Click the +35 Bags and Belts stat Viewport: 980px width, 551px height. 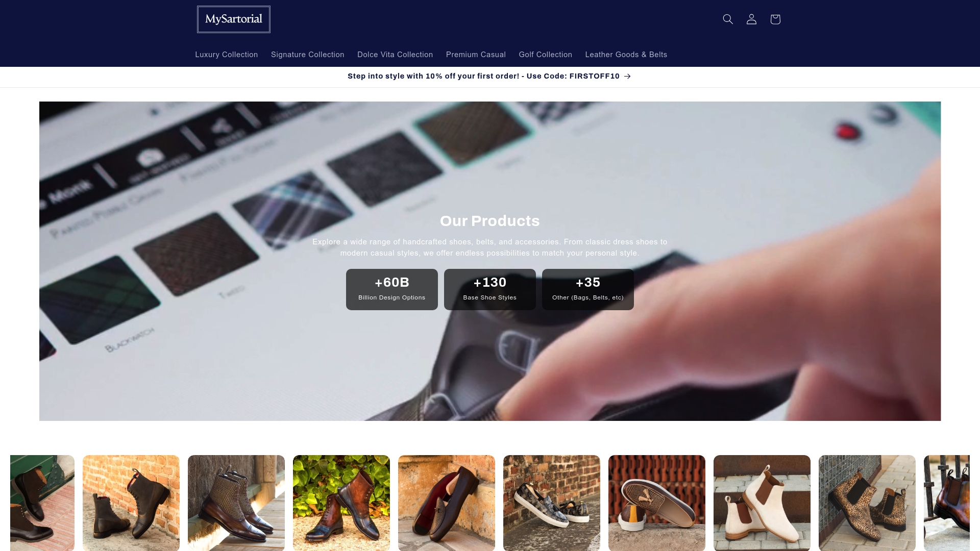587,289
